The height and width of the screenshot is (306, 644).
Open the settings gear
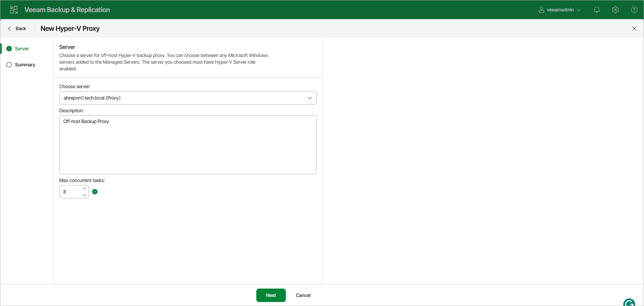pyautogui.click(x=616, y=10)
